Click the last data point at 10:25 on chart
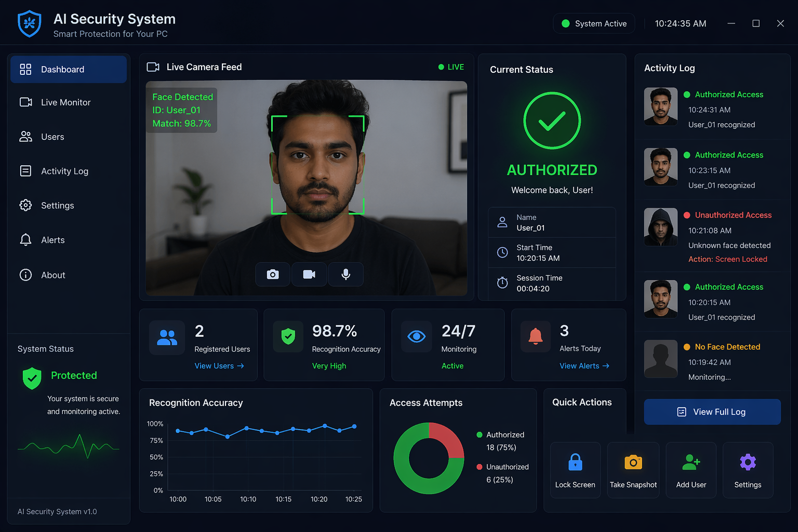798x532 pixels. click(355, 427)
